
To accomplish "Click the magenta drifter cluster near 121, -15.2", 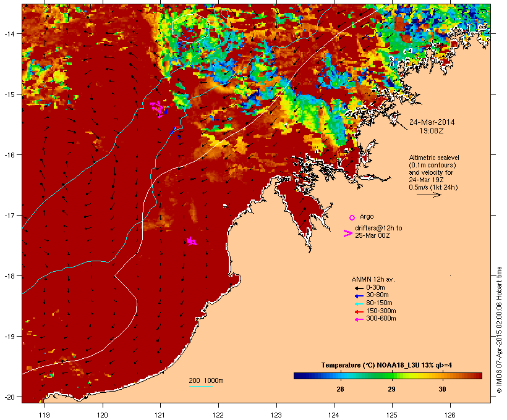I will tap(159, 109).
